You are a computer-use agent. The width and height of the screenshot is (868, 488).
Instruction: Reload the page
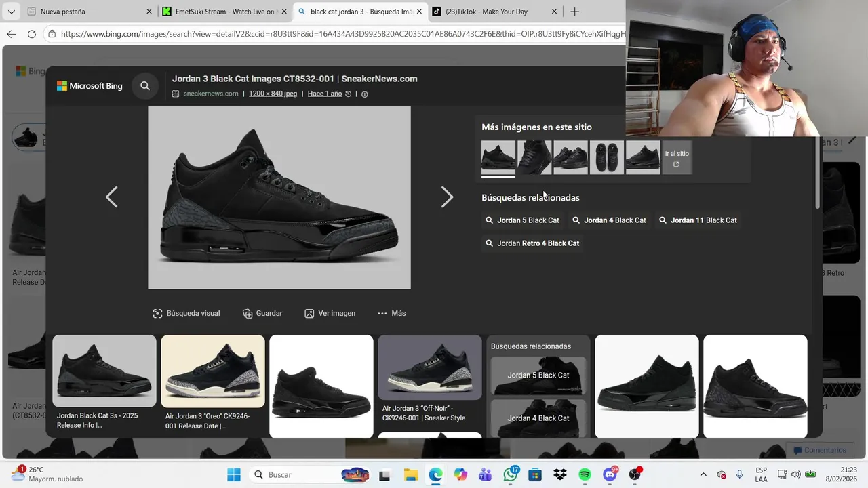(x=32, y=33)
